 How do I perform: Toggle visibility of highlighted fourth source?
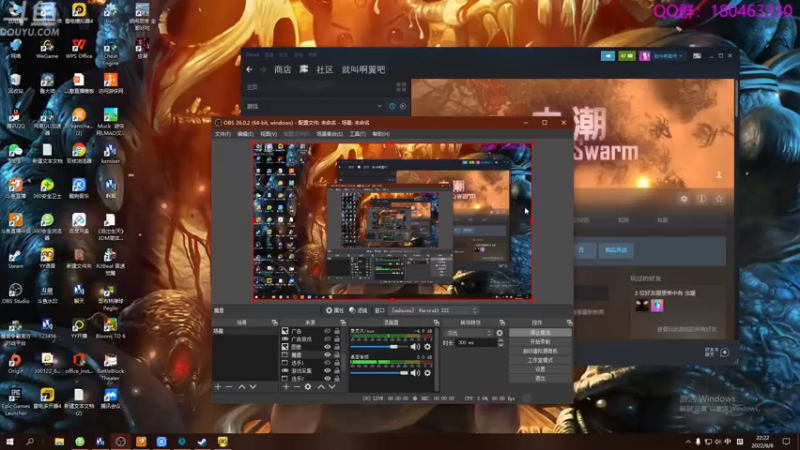pyautogui.click(x=328, y=355)
